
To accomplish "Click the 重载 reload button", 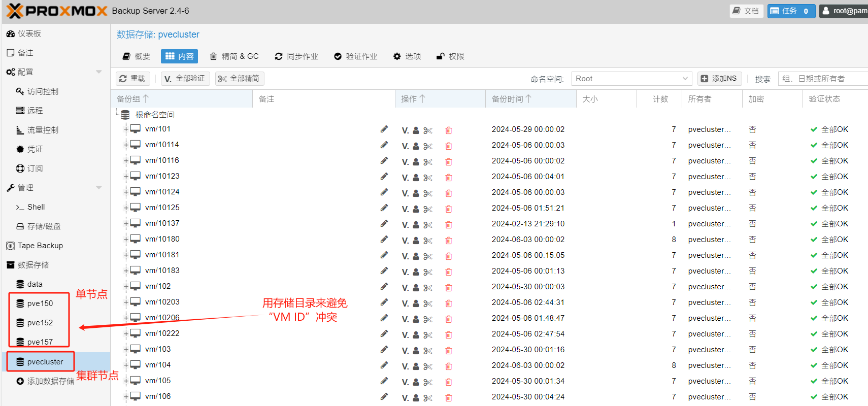I will (132, 79).
